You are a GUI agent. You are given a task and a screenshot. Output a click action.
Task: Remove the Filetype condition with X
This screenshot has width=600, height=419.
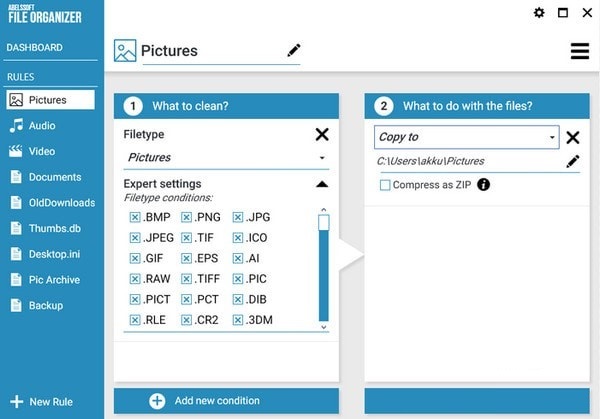[x=322, y=134]
